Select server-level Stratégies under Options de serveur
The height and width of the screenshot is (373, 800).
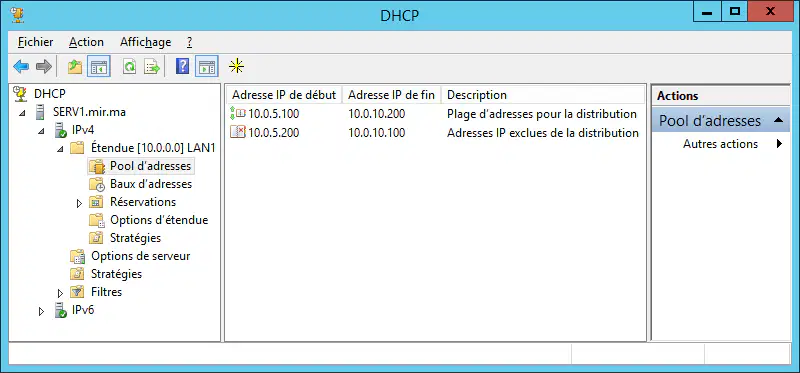(x=116, y=273)
